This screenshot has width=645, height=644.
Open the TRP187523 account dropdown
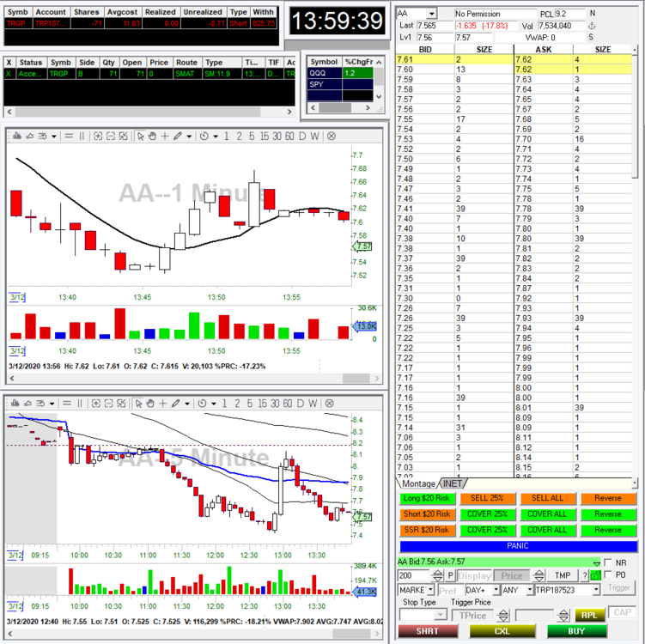[x=595, y=590]
